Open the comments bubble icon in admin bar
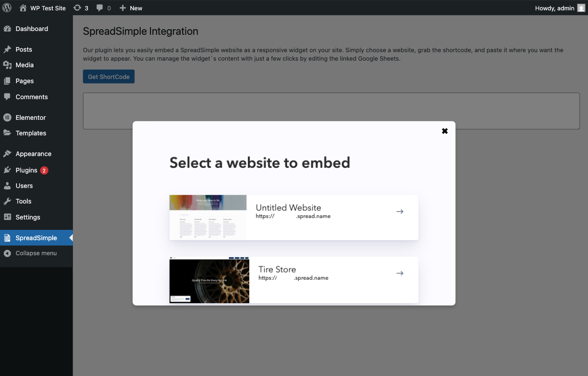Screen dimensions: 588x376 tap(100, 8)
